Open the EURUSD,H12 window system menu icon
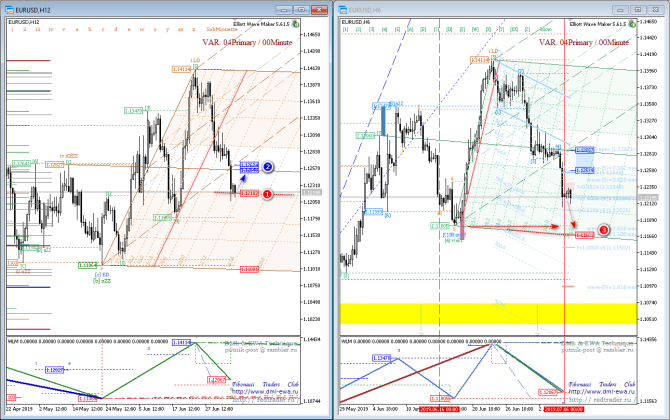Viewport: 670px width, 420px height. tap(9, 9)
